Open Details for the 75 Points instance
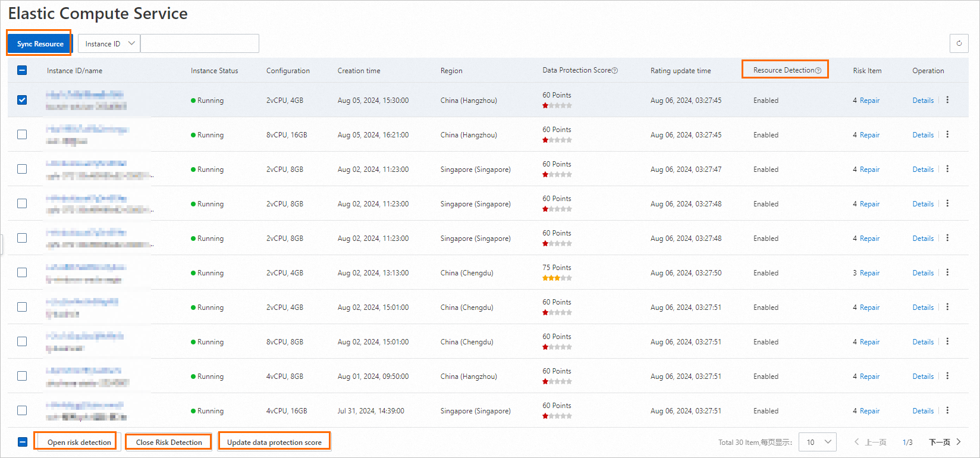Viewport: 980px width, 458px height. click(923, 273)
